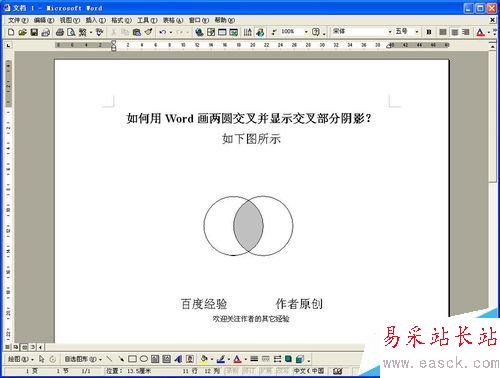
Task: Click the Columns icon
Action: (x=248, y=32)
